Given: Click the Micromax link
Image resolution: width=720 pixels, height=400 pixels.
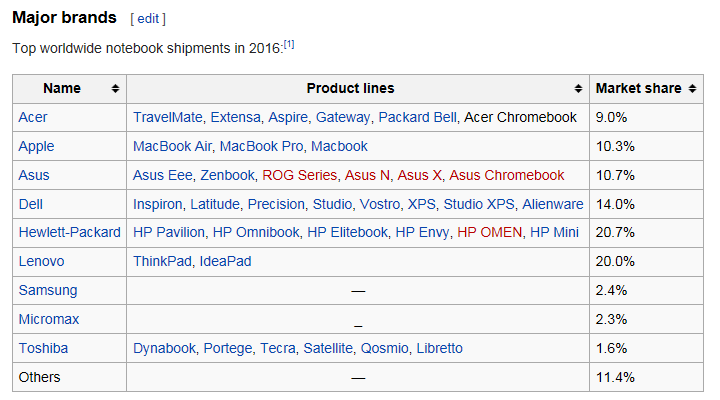Looking at the screenshot, I should (x=47, y=319).
